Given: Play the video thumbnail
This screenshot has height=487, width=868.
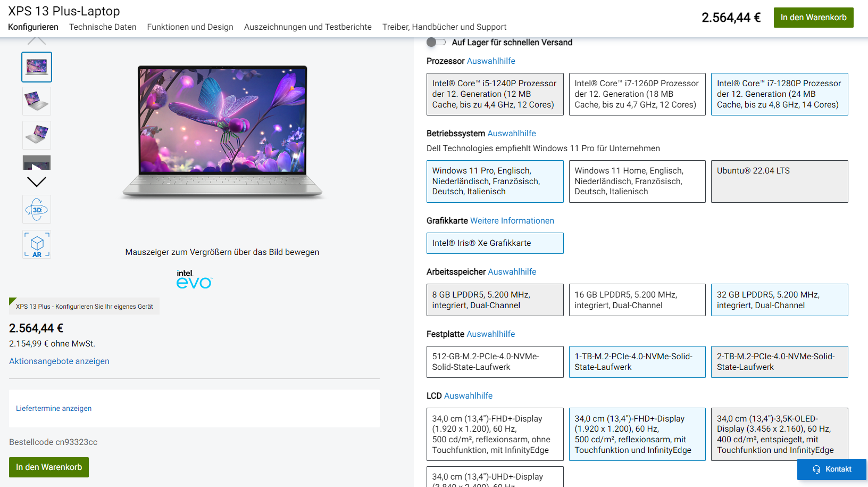Looking at the screenshot, I should pos(37,163).
